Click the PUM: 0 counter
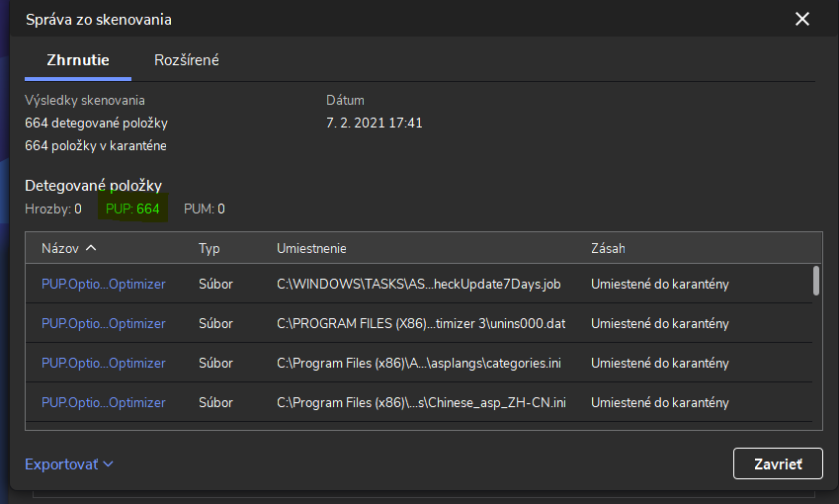Viewport: 839px width, 504px height. pos(205,209)
